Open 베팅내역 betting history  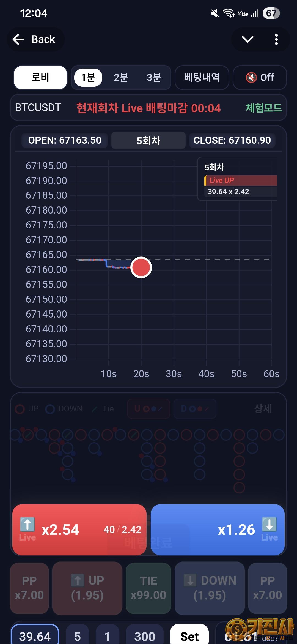pos(202,78)
